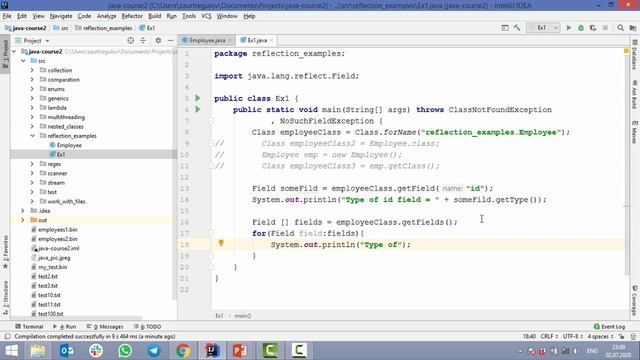Open the Refactor menu

[132, 16]
